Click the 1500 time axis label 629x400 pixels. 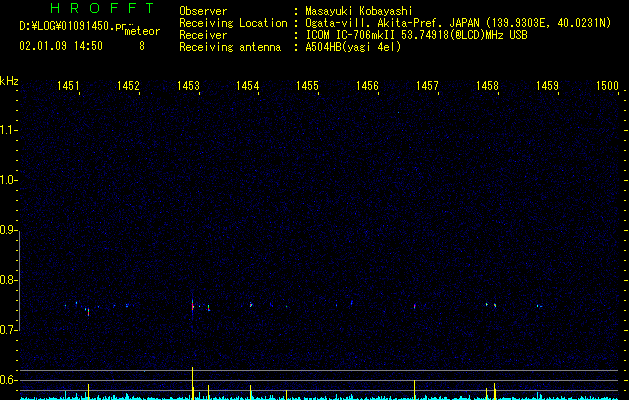pos(607,86)
